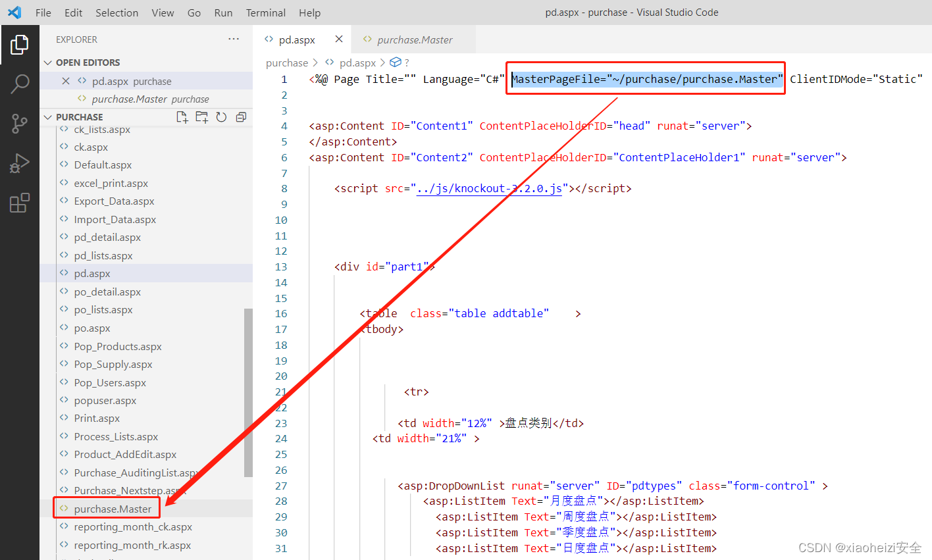This screenshot has width=932, height=560.
Task: Open purchase.Master in PURCHASE file tree
Action: (113, 509)
